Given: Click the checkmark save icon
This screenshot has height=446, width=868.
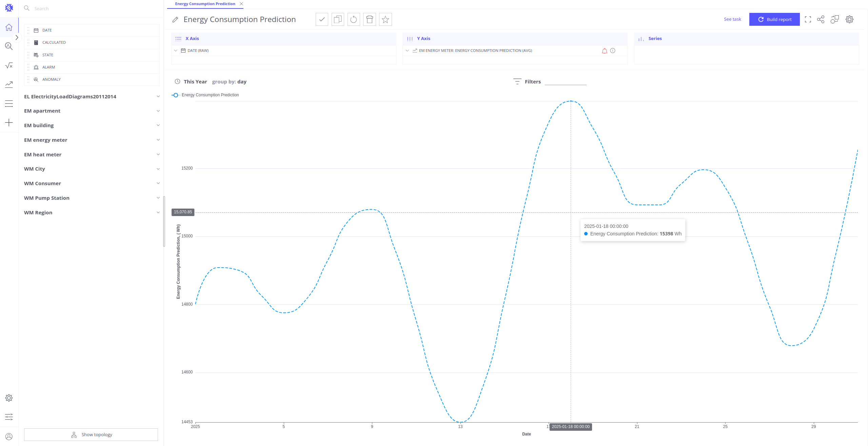Looking at the screenshot, I should (x=322, y=20).
